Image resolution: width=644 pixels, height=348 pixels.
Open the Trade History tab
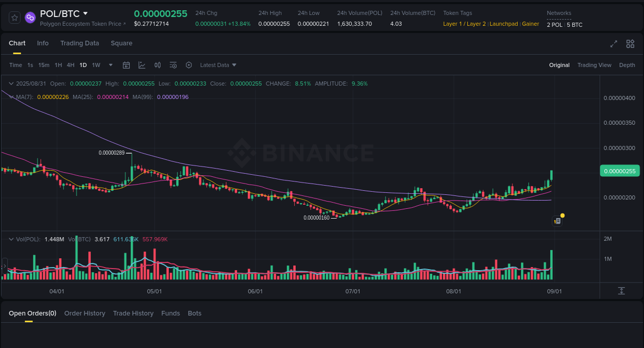[133, 313]
